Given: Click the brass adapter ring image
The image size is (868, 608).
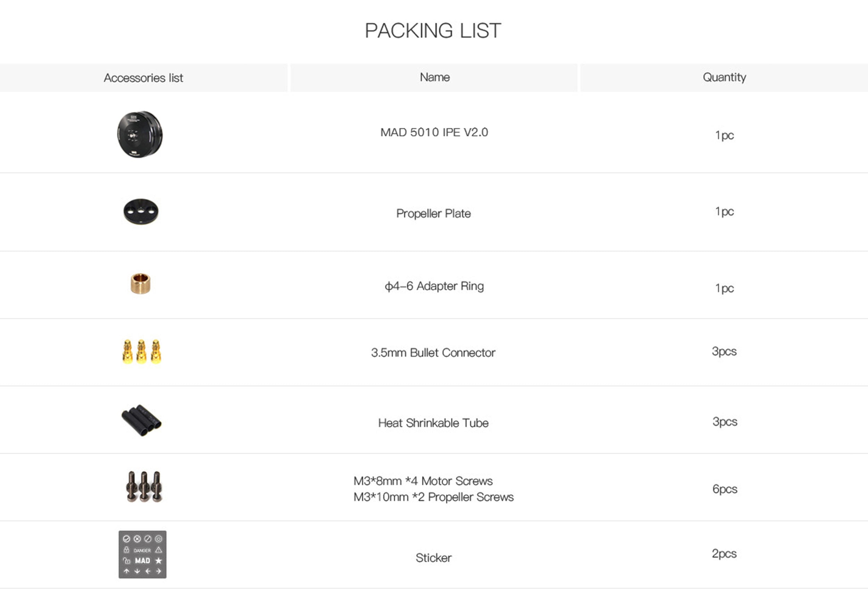Looking at the screenshot, I should [x=141, y=283].
